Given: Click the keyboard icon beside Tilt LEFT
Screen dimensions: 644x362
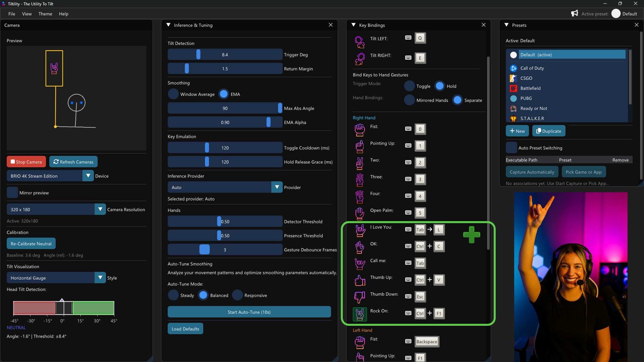Looking at the screenshot, I should pos(408,38).
